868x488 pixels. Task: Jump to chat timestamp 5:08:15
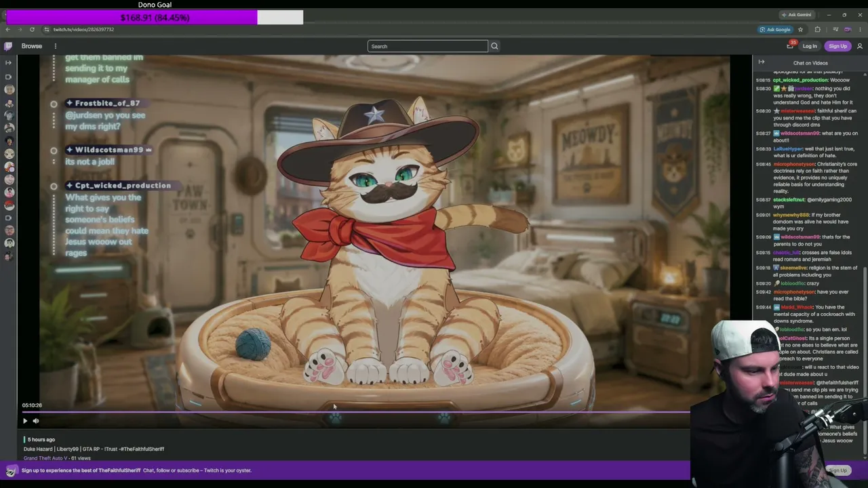763,80
